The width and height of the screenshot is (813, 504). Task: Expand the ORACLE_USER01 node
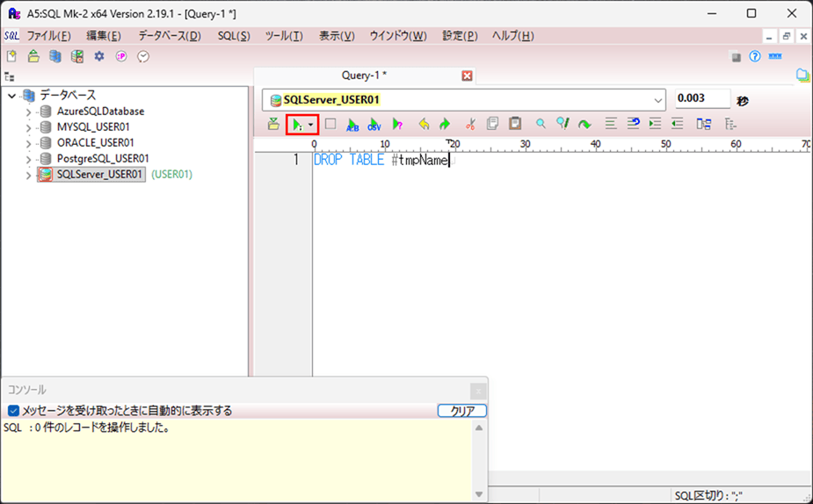pyautogui.click(x=28, y=143)
